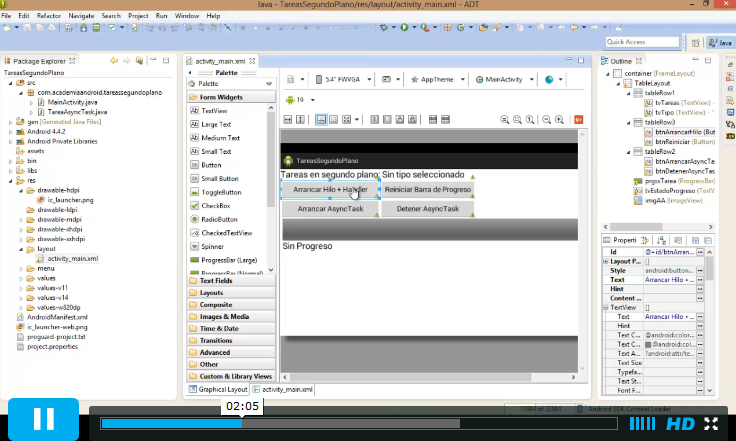
Task: Click the Run toolbar icon
Action: 404,28
